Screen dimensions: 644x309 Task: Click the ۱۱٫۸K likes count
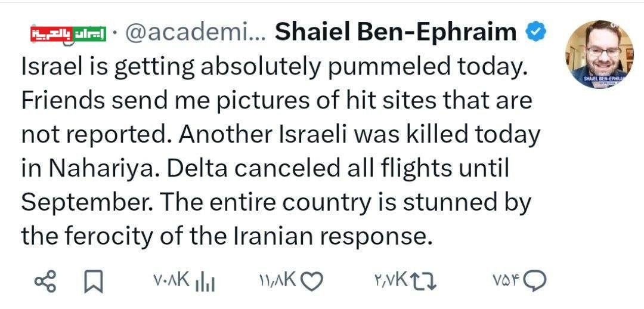pos(278,279)
